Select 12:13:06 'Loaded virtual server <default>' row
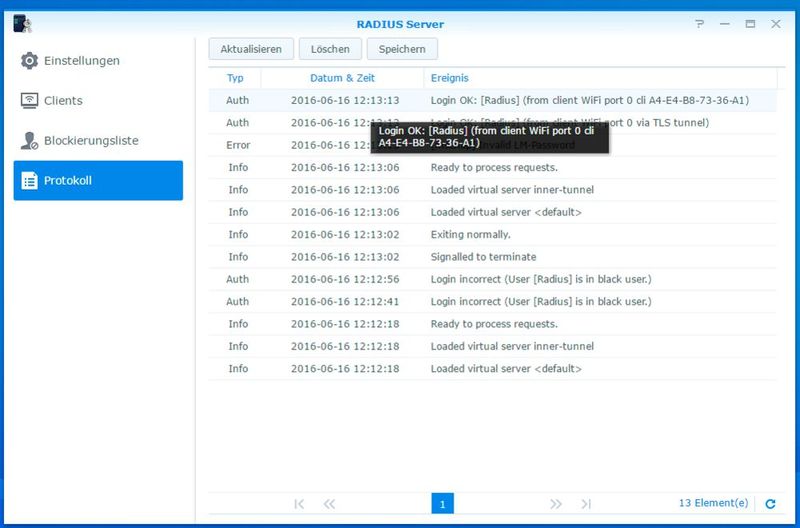 click(x=492, y=212)
